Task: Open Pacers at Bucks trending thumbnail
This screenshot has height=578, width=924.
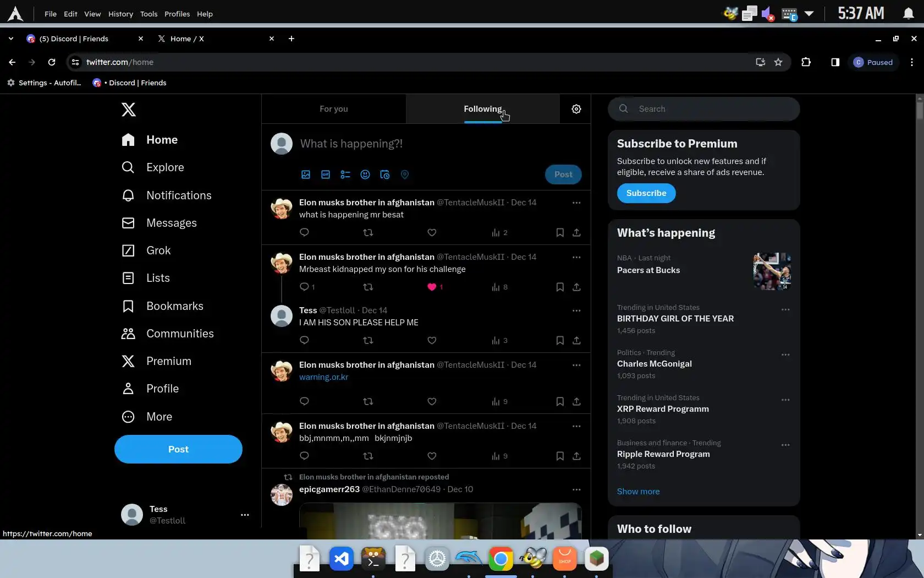Action: tap(772, 271)
